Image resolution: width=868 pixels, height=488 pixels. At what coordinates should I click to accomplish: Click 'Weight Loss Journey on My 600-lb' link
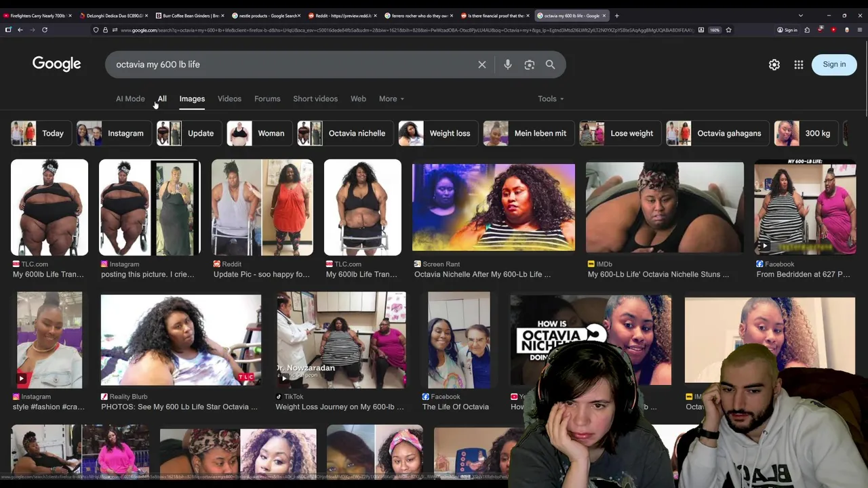coord(340,407)
